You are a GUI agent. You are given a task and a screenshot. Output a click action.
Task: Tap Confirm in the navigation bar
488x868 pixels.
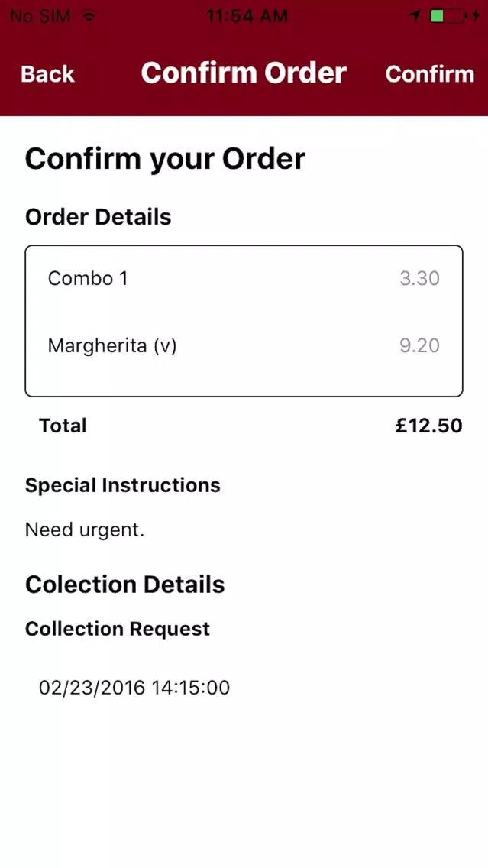coord(430,73)
